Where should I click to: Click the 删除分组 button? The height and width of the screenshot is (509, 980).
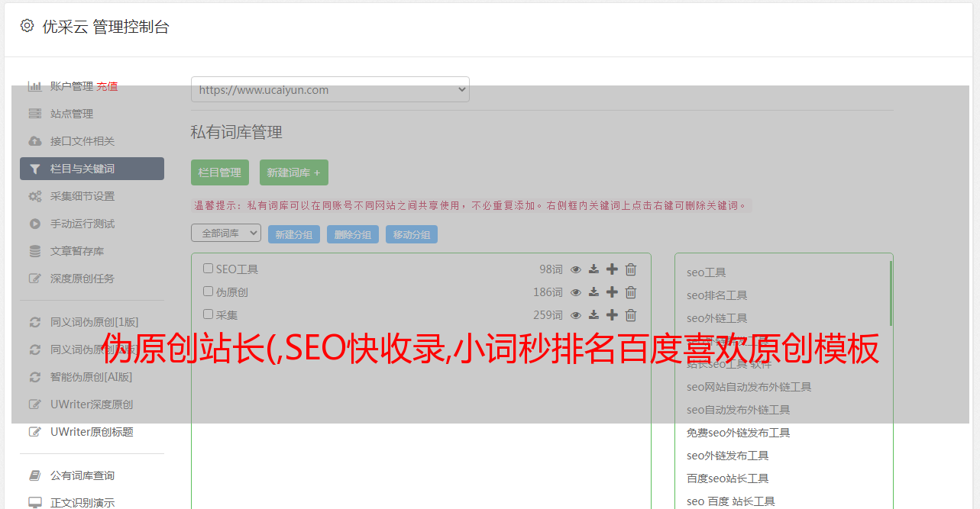click(353, 234)
